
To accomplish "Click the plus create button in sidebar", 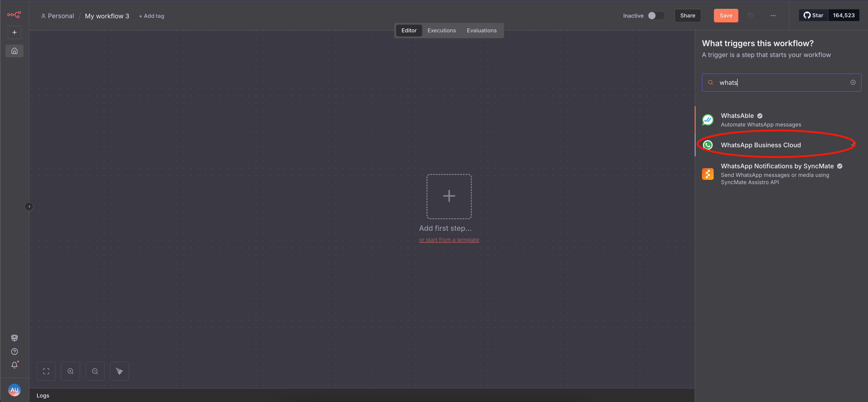I will click(x=14, y=32).
